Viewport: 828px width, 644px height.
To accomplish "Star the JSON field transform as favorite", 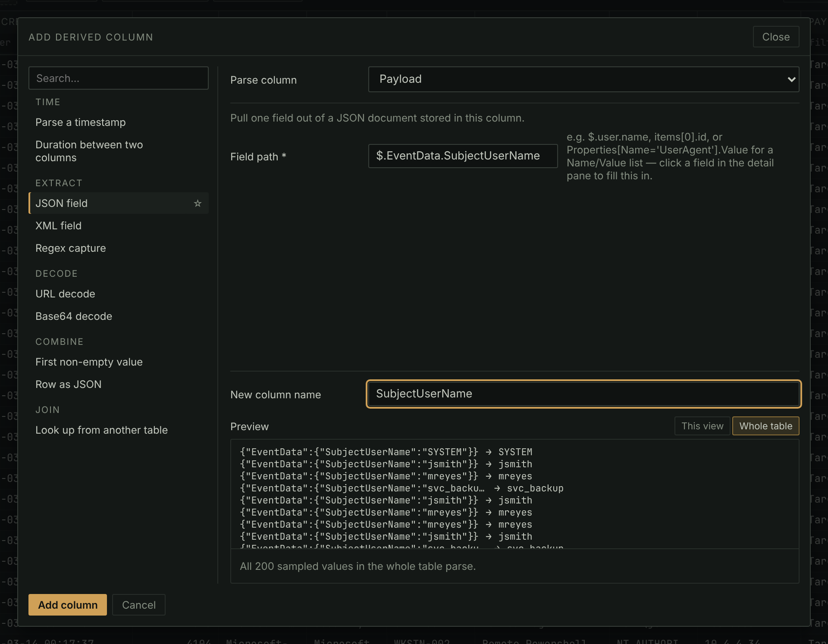I will click(198, 203).
